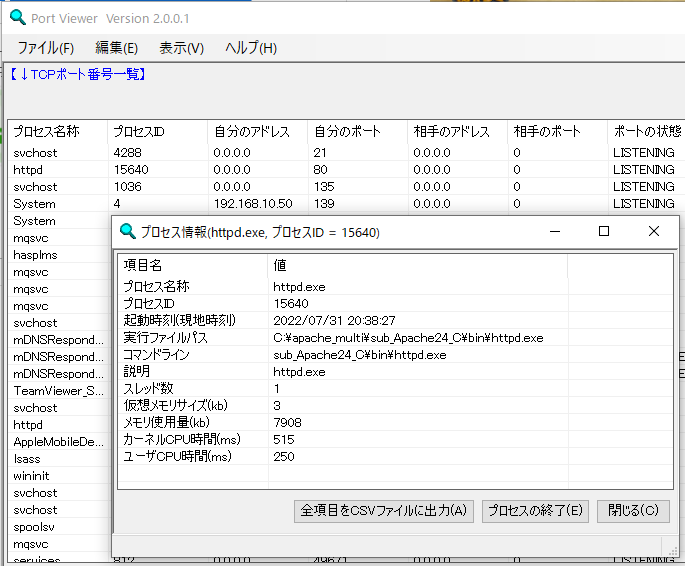Open the 編集(E) menu

117,48
